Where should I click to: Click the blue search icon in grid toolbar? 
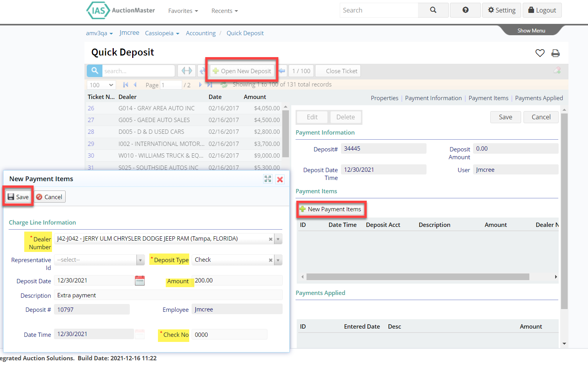point(95,71)
